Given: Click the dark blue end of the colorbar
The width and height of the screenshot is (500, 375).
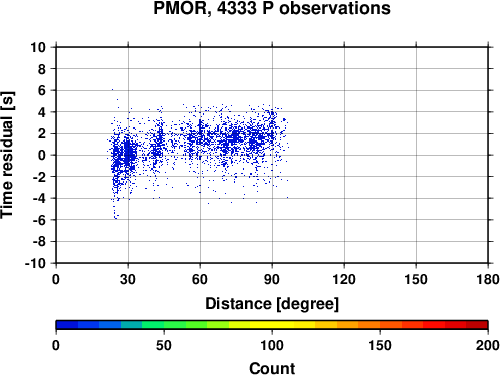Looking at the screenshot, I should (67, 325).
